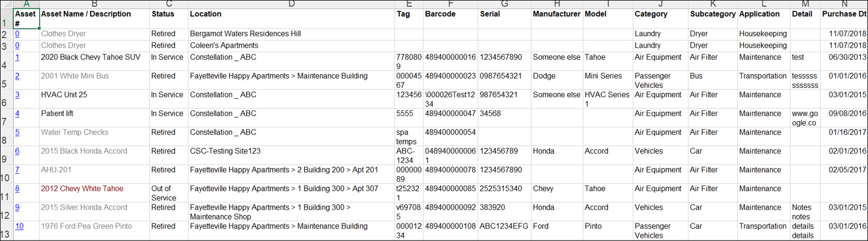The image size is (868, 241).
Task: Follow asset link 6 for Black Honda Accord
Action: coord(17,151)
